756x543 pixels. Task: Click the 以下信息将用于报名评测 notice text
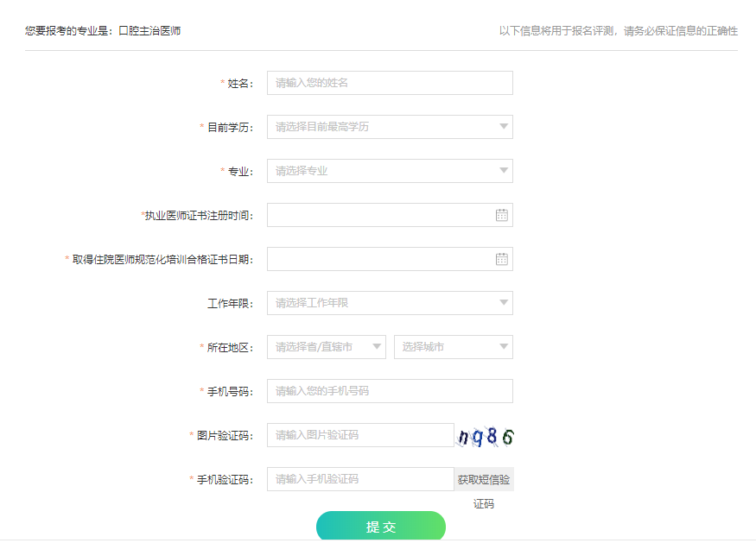pos(617,29)
